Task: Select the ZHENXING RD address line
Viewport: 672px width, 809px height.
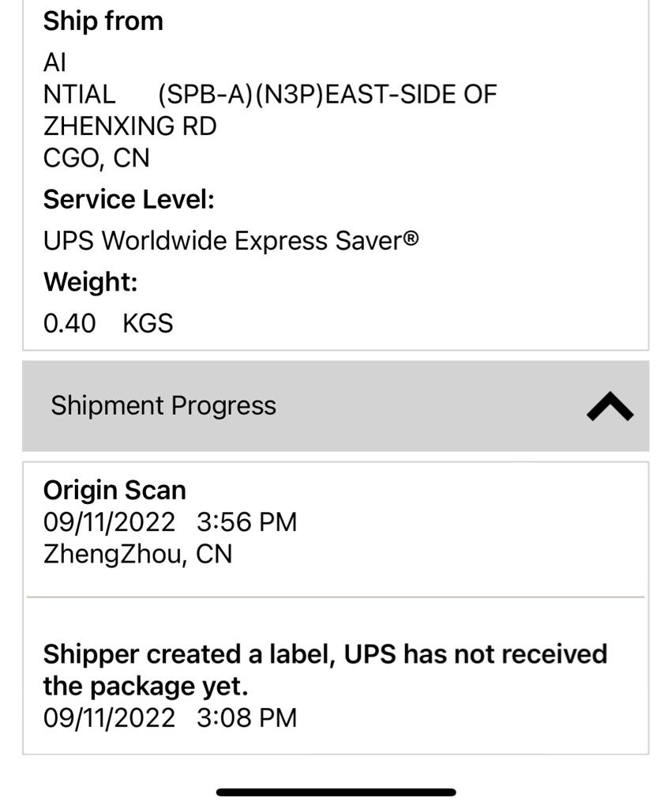Action: pos(130,126)
